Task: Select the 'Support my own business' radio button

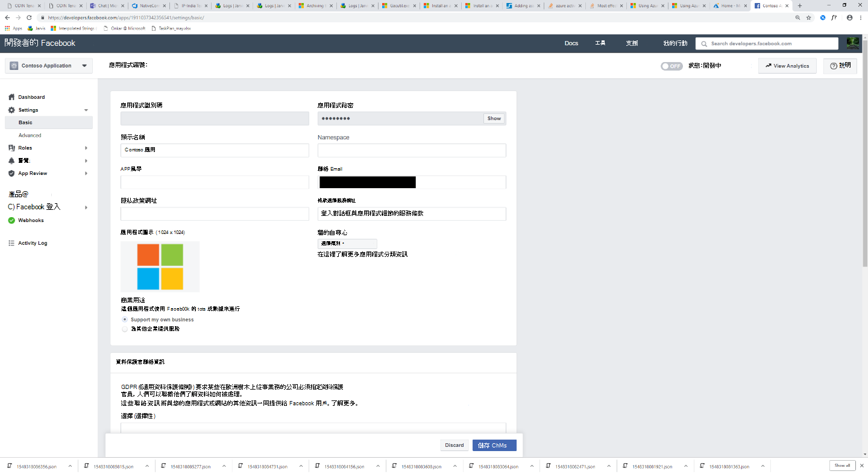Action: (125, 320)
